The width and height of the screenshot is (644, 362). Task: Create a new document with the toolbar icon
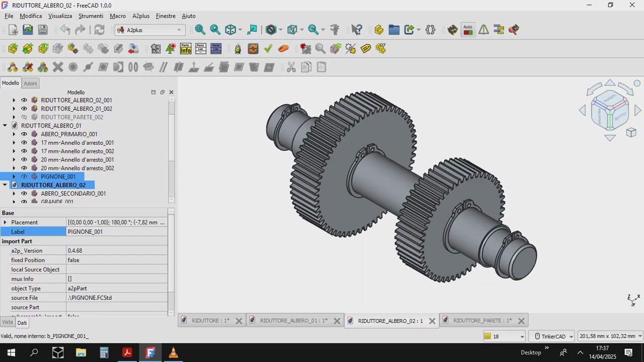coord(13,30)
